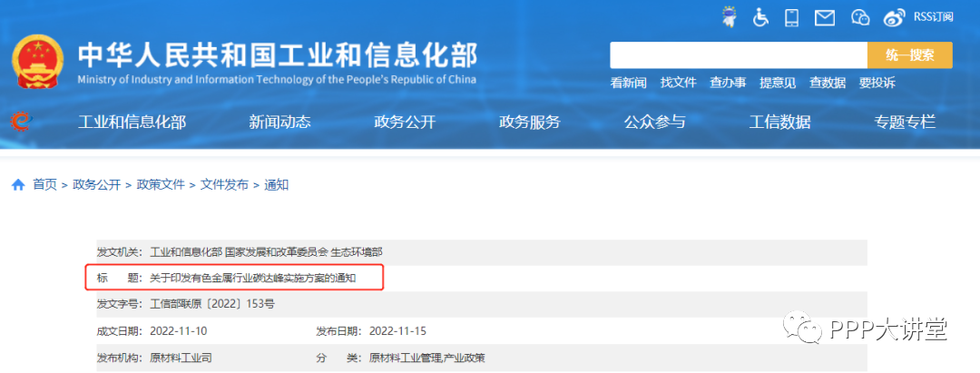This screenshot has width=980, height=373.
Task: Click the mobile phone version icon
Action: click(x=791, y=16)
